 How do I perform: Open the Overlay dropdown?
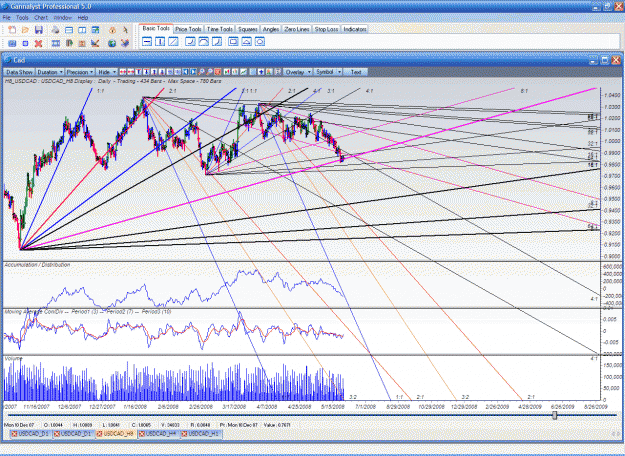[298, 72]
